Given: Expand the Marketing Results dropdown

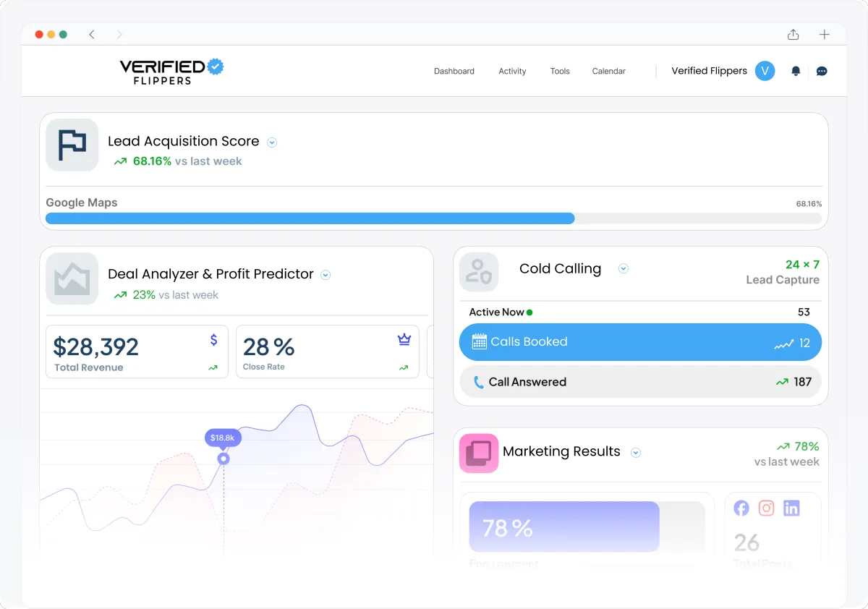Looking at the screenshot, I should tap(636, 453).
